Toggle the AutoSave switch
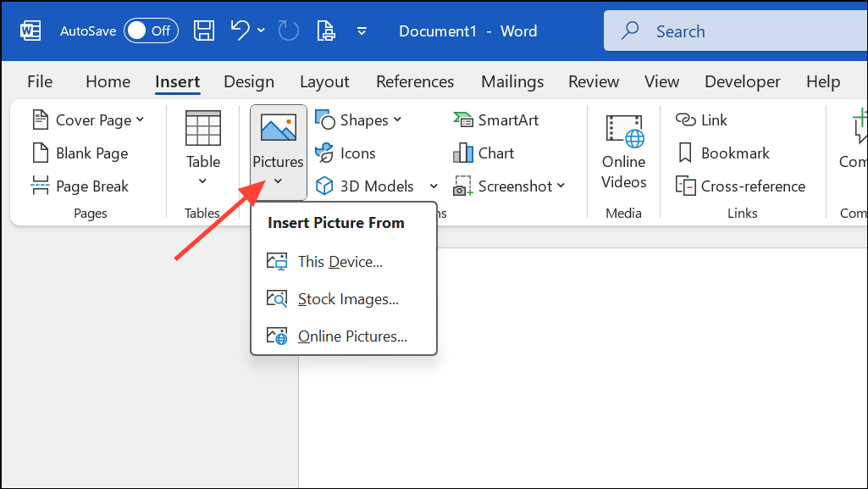Viewport: 868px width, 489px height. [151, 31]
